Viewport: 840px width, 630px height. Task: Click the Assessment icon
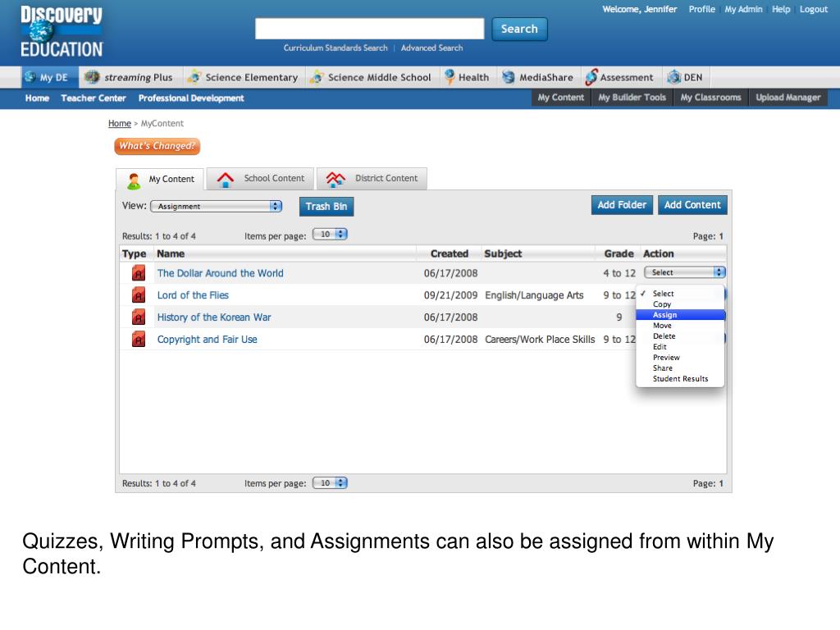click(591, 77)
